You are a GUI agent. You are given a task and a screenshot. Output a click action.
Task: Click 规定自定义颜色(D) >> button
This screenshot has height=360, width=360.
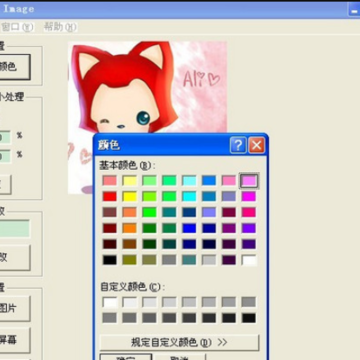point(179,342)
